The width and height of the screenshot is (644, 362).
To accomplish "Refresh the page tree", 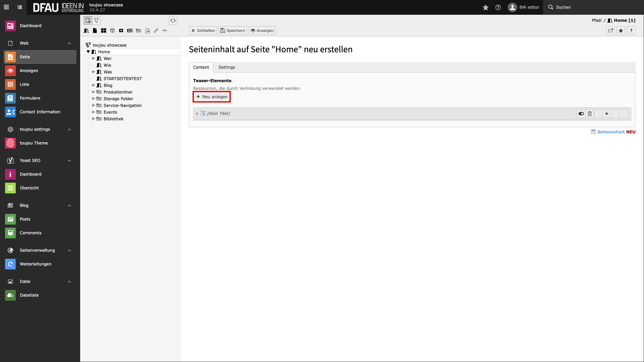I will click(173, 20).
